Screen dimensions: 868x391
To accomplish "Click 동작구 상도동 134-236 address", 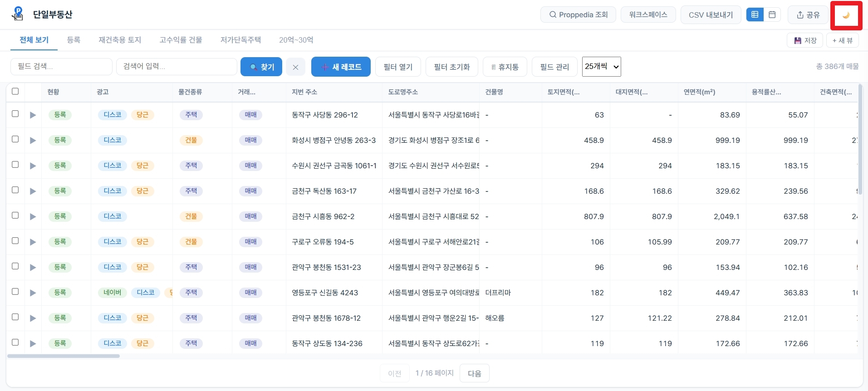I will coord(327,343).
